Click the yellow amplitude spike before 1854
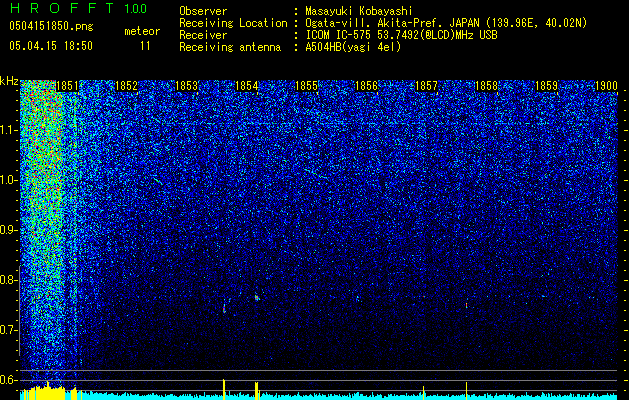Screen dimensions: 629x400 pos(224,389)
